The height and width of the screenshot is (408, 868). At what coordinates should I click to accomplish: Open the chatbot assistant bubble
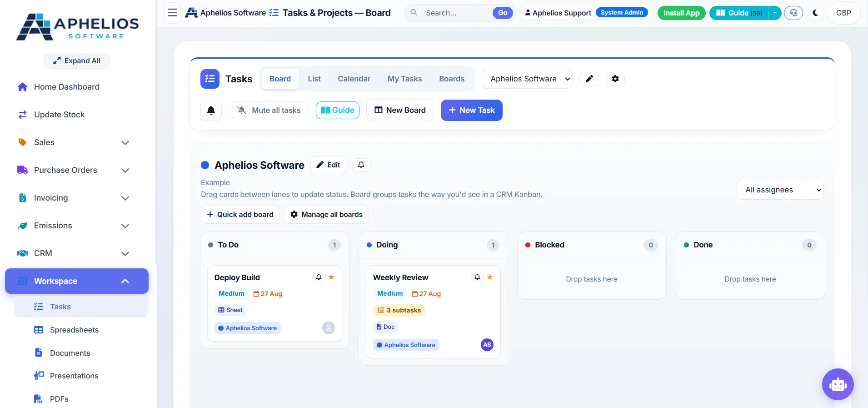pyautogui.click(x=838, y=384)
